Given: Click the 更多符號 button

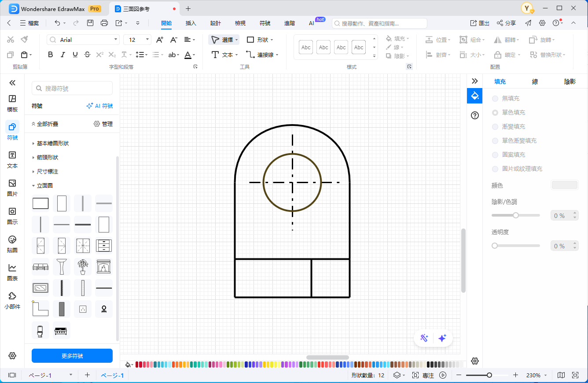Looking at the screenshot, I should coord(72,356).
